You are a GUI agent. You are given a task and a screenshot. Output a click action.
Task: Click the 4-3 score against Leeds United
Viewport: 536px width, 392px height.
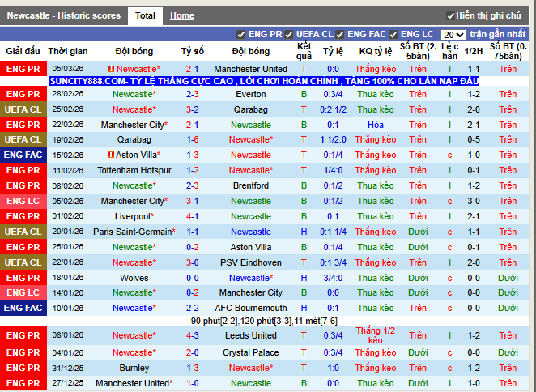click(193, 335)
